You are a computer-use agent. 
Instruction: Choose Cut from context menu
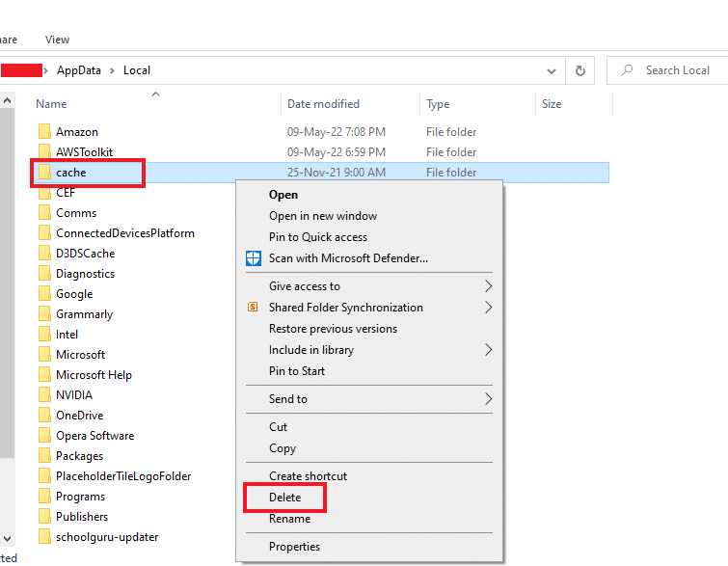click(x=278, y=427)
